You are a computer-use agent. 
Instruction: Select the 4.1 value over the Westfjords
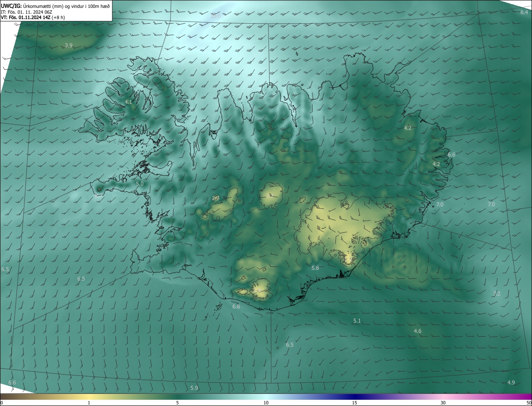(128, 102)
